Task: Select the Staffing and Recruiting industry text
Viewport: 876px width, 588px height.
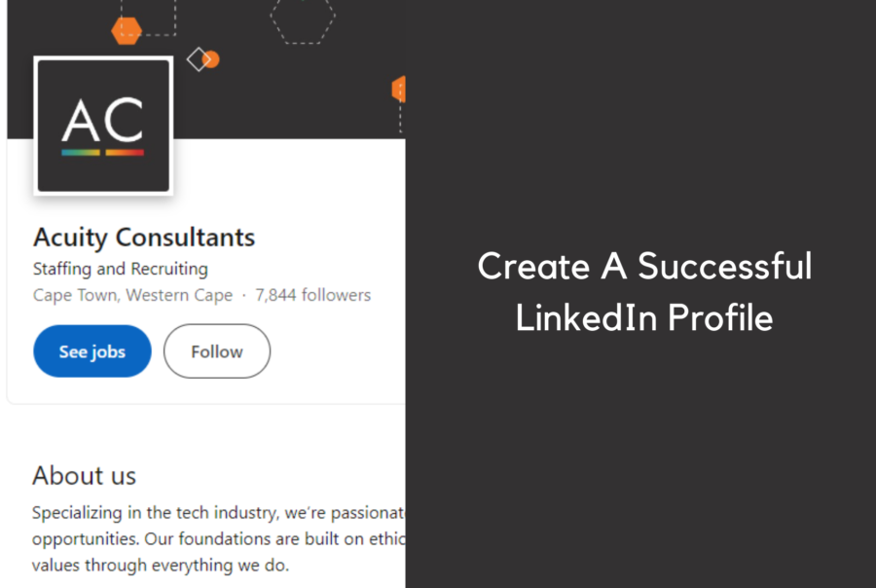Action: pos(121,269)
